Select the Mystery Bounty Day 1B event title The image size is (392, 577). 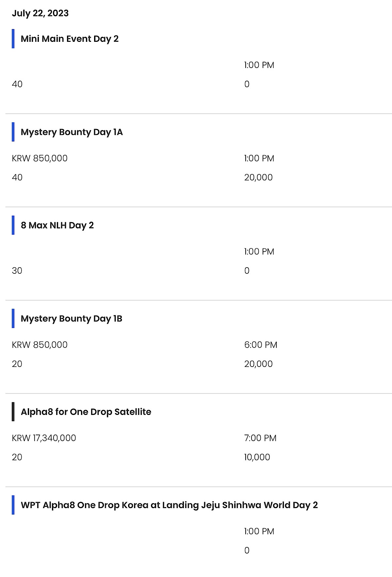coord(72,319)
